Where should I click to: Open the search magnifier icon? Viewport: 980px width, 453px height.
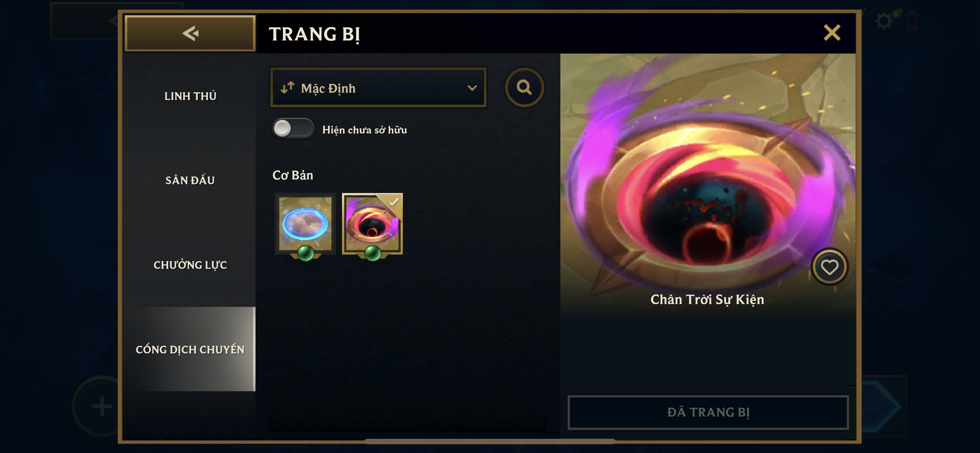(x=524, y=88)
